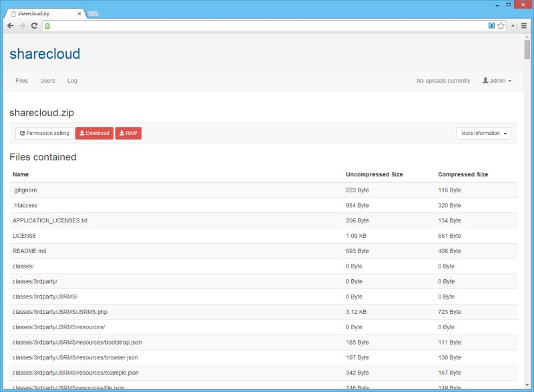Go to the Files menu item

22,81
